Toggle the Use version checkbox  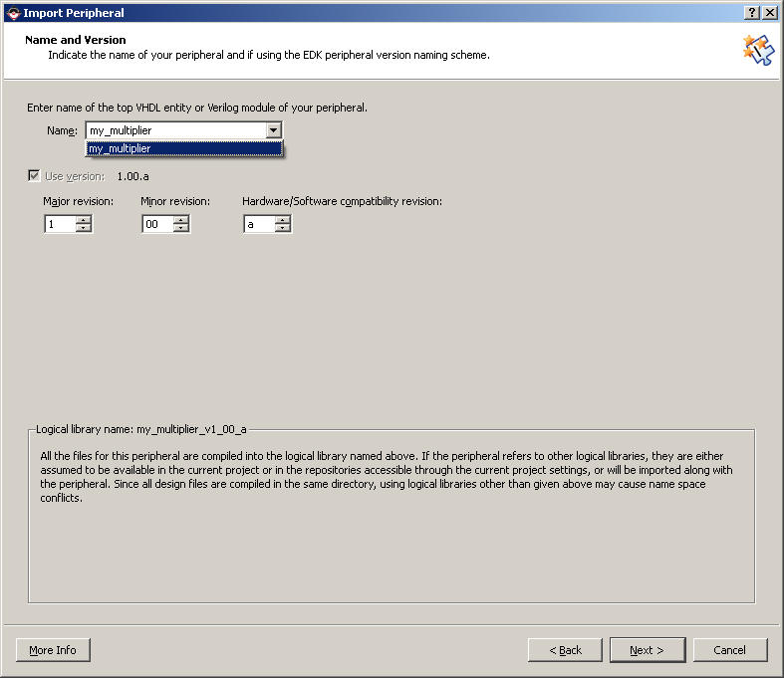34,176
